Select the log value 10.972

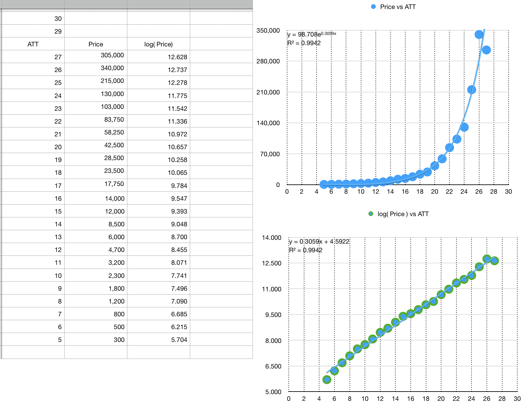tap(158, 134)
